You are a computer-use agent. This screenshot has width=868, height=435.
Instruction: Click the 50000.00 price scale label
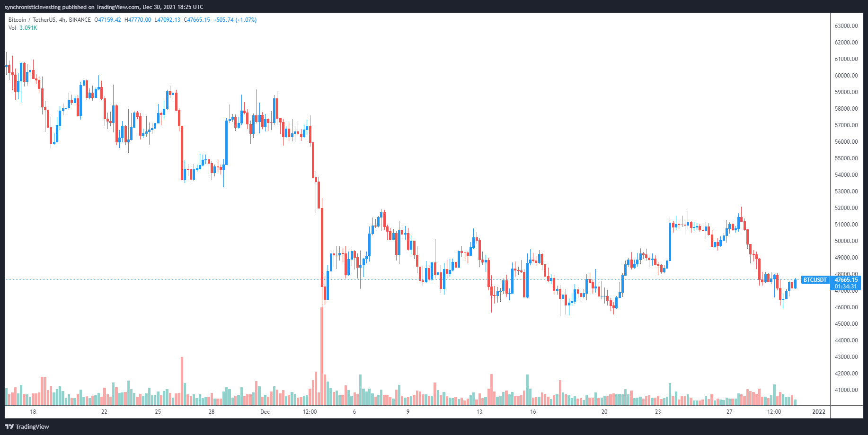click(x=846, y=241)
